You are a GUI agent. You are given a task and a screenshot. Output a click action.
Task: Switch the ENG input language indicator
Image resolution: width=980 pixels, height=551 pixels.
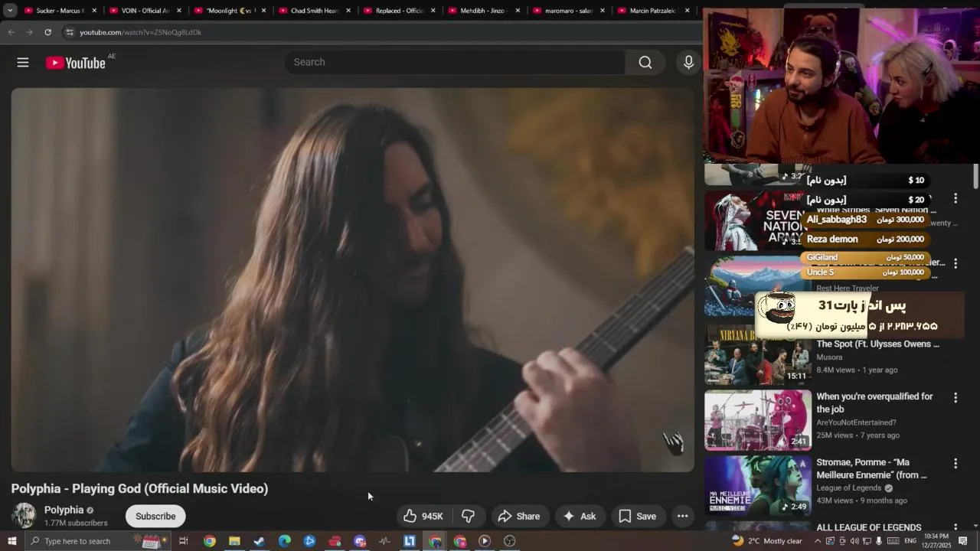(910, 541)
